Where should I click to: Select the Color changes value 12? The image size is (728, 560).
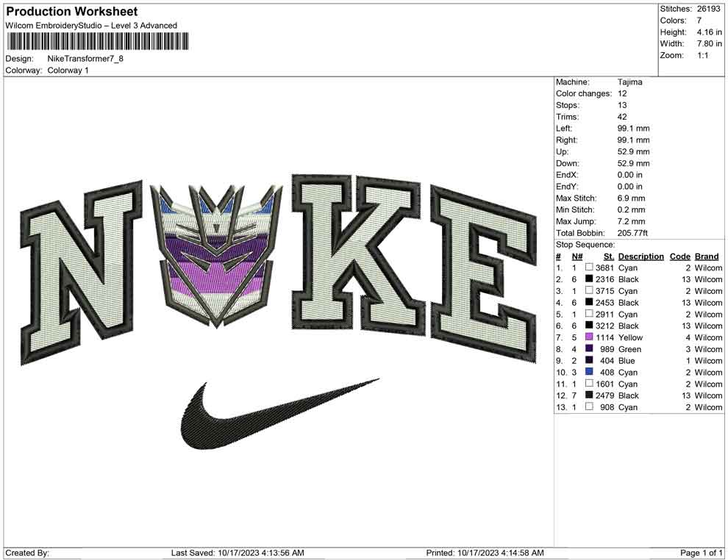pyautogui.click(x=622, y=93)
